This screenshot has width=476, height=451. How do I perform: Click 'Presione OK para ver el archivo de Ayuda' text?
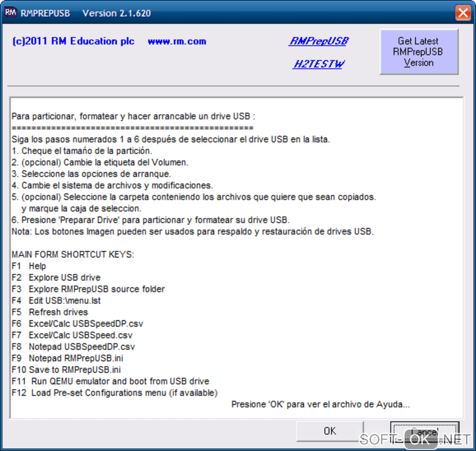point(321,404)
